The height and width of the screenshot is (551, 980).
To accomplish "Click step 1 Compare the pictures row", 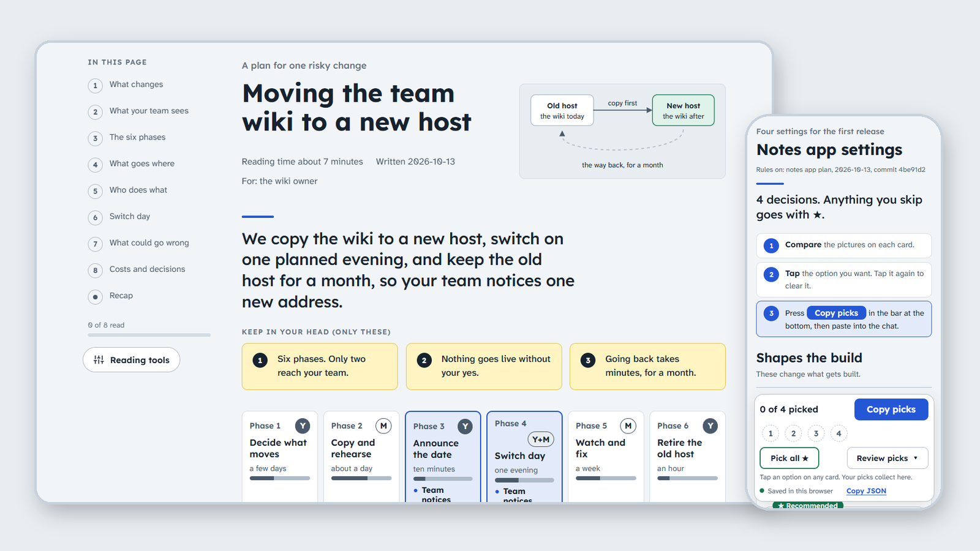I will [x=843, y=246].
